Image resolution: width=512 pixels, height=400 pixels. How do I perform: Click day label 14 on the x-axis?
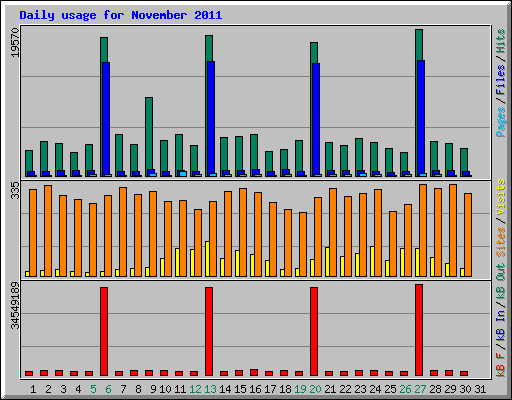(x=225, y=389)
